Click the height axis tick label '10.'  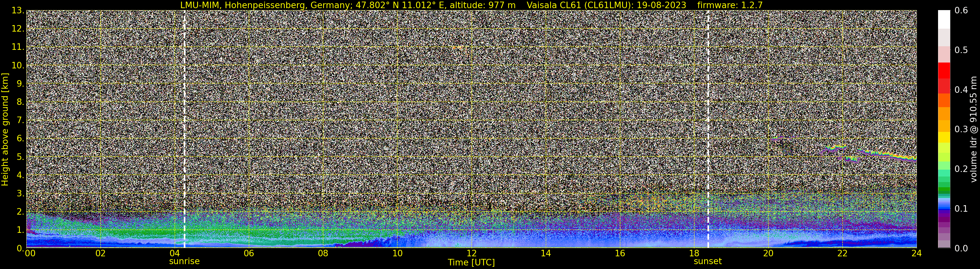tap(18, 65)
